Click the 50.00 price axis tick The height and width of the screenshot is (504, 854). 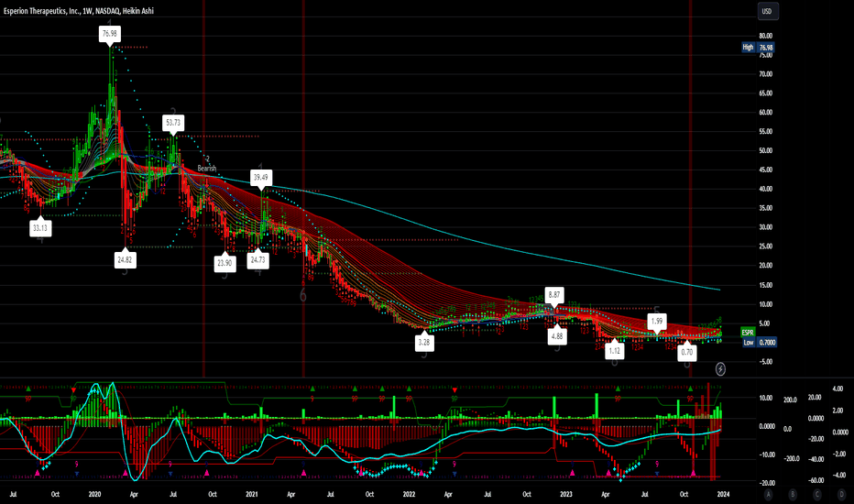(x=766, y=150)
